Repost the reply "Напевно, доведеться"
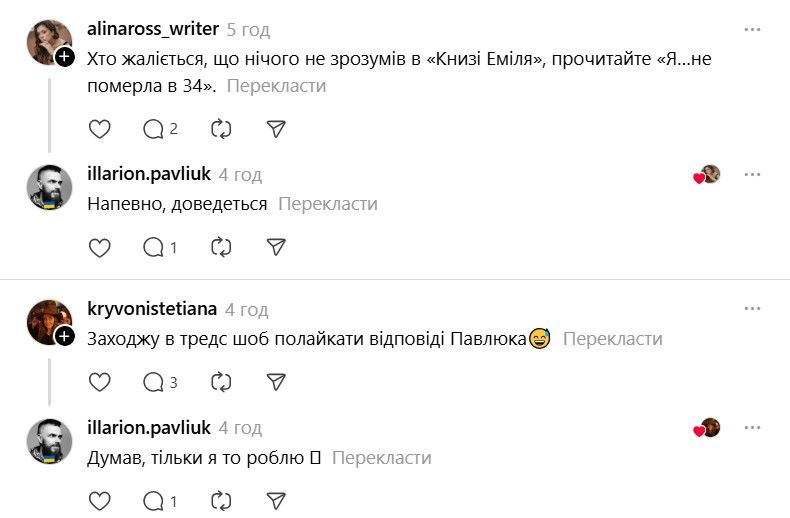790x518 pixels. [222, 247]
